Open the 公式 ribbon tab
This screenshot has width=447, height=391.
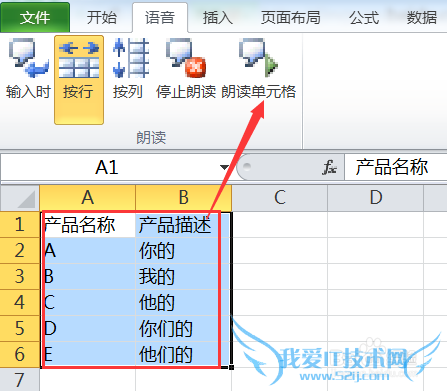(x=364, y=17)
